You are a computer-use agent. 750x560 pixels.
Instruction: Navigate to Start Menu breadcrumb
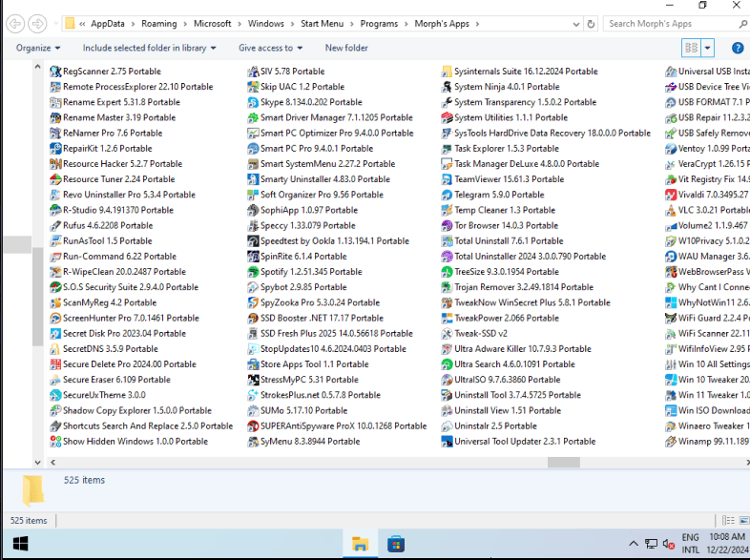click(322, 24)
